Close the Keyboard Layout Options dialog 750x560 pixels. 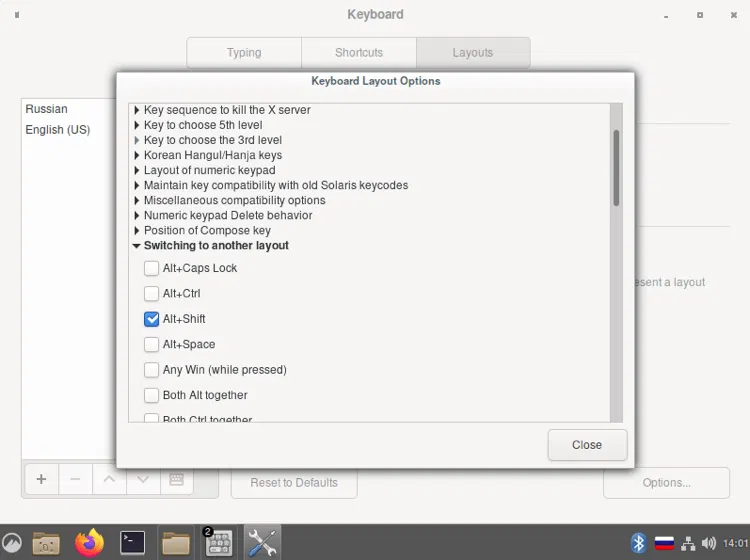587,445
